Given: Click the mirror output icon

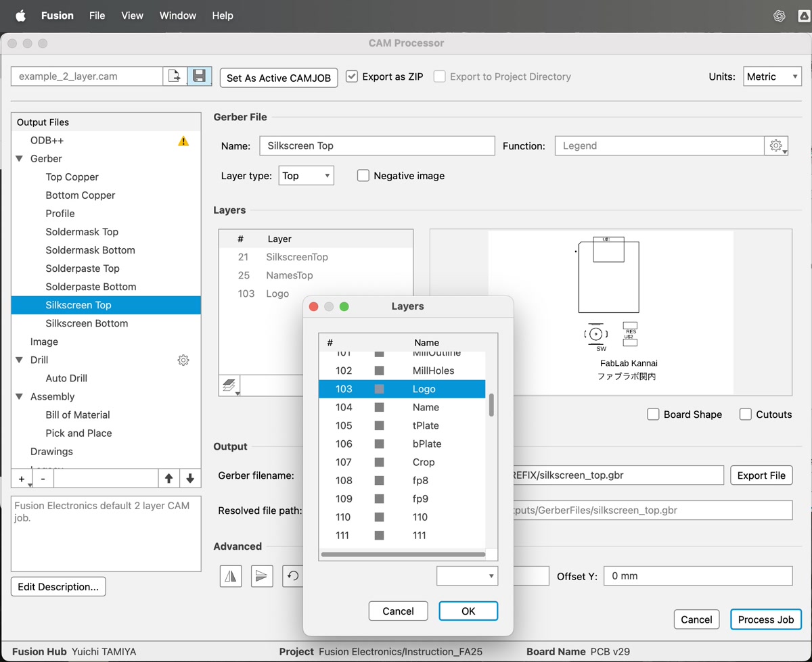Looking at the screenshot, I should [231, 576].
